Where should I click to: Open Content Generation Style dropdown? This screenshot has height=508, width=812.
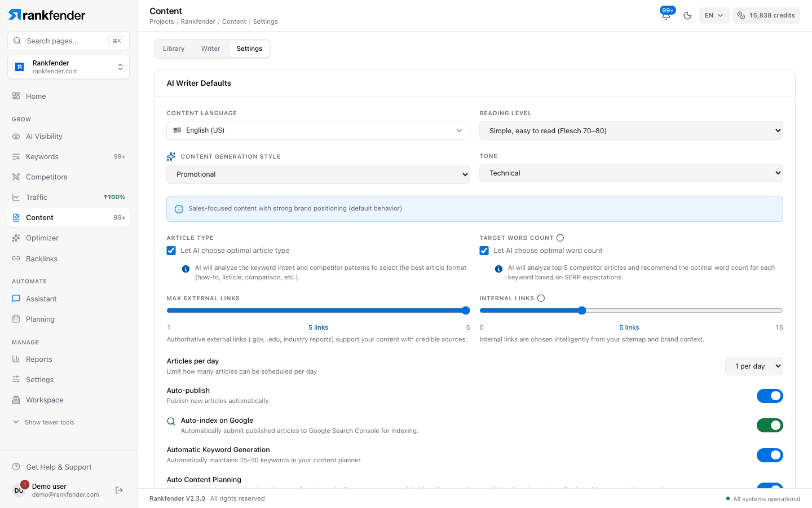tap(318, 174)
